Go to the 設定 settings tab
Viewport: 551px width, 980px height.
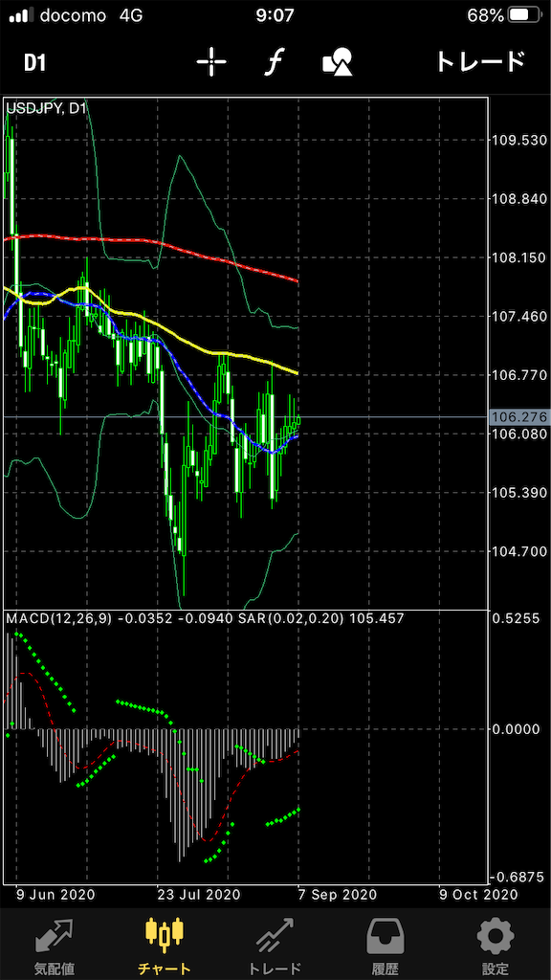point(496,947)
